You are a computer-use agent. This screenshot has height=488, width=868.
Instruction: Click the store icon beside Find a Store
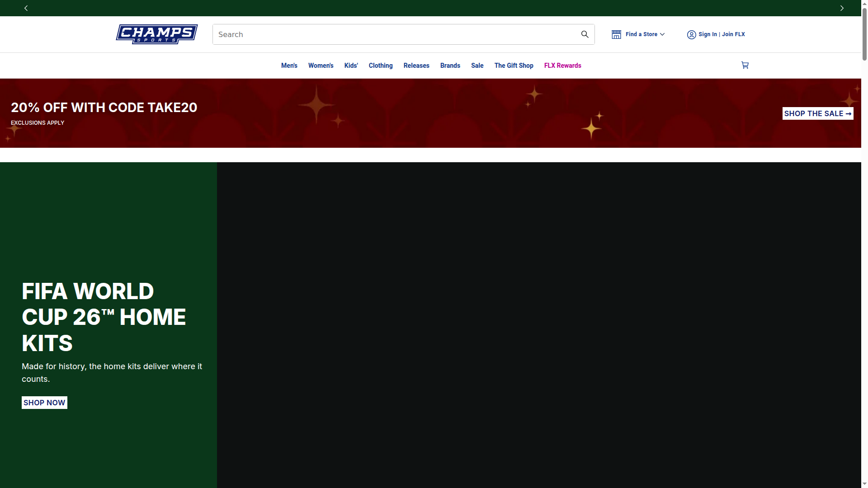(x=616, y=34)
